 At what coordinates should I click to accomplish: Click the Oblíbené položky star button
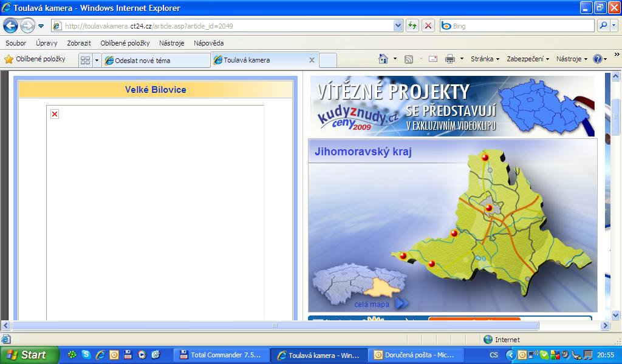(35, 59)
